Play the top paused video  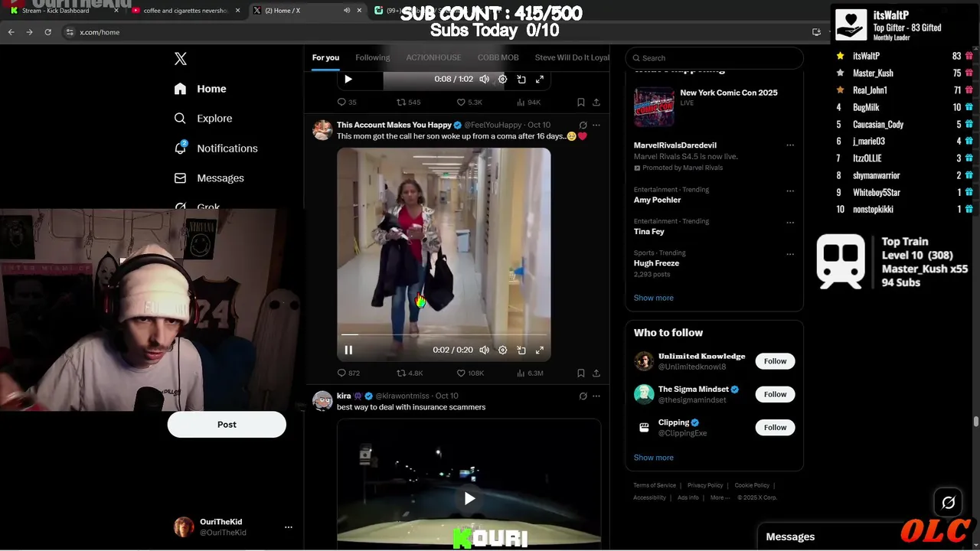pyautogui.click(x=348, y=79)
